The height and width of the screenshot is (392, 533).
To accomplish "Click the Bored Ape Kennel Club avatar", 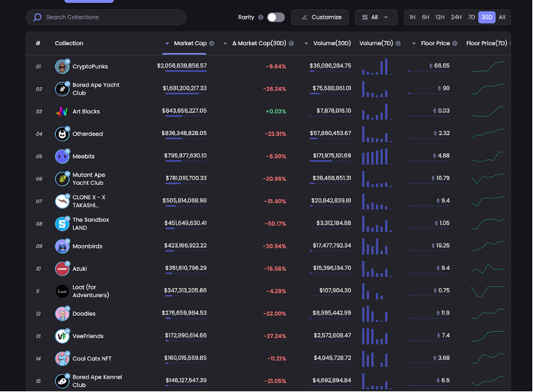I will tap(62, 381).
